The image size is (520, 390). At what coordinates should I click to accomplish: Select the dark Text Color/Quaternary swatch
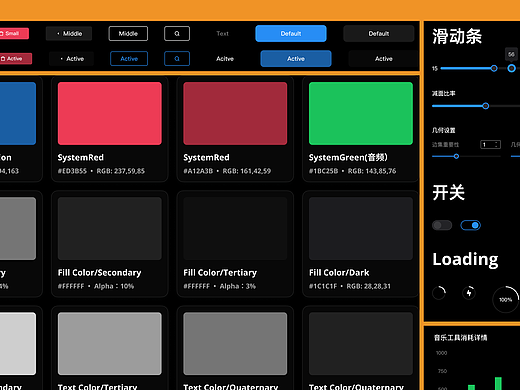click(x=361, y=343)
